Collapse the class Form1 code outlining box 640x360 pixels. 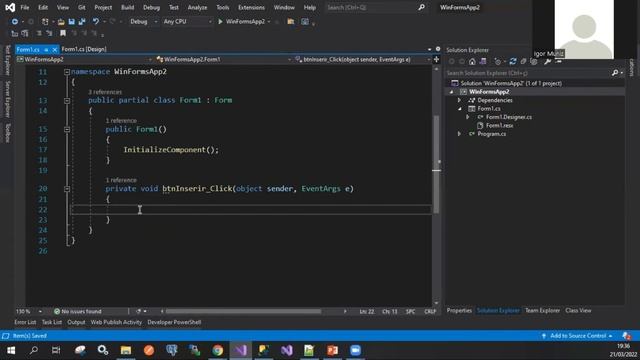click(67, 100)
